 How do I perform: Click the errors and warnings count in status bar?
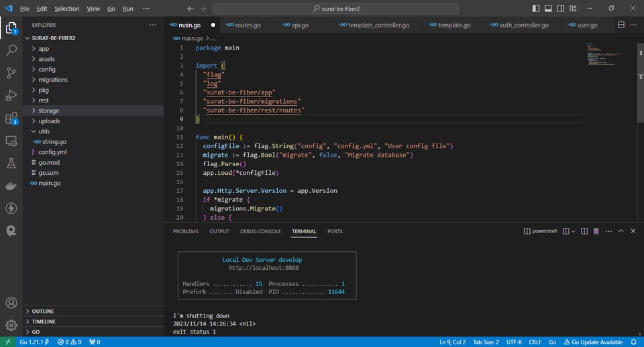click(x=69, y=342)
